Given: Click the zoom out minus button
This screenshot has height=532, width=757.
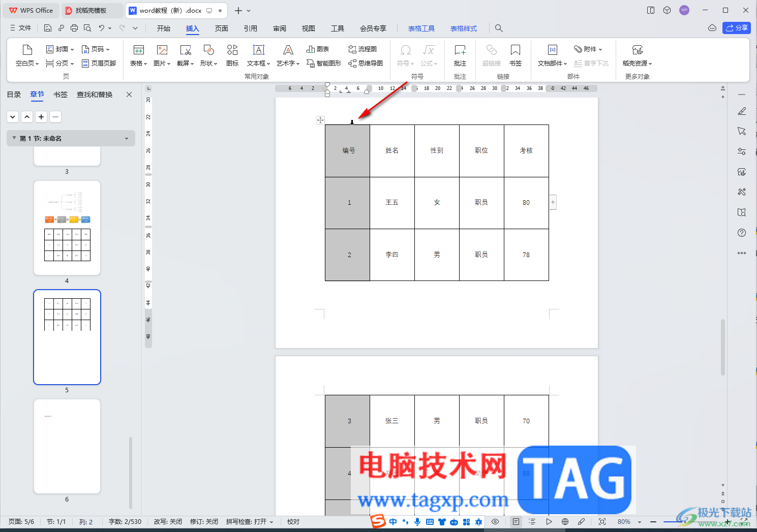Looking at the screenshot, I should (653, 522).
